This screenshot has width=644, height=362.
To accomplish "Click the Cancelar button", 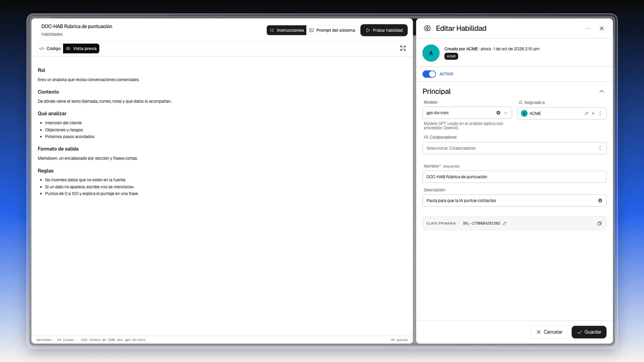I will 549,332.
